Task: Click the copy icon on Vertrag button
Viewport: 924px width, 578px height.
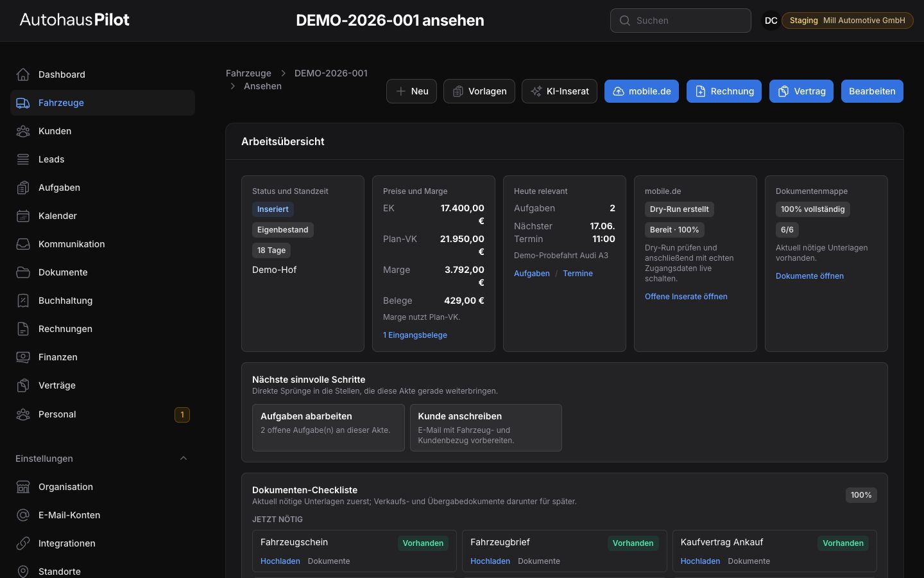Action: [x=783, y=91]
